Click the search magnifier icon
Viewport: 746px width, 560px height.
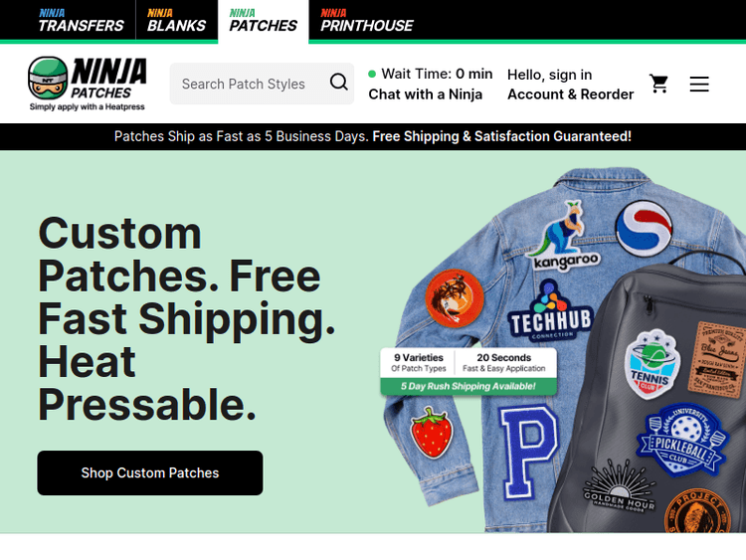pyautogui.click(x=339, y=82)
